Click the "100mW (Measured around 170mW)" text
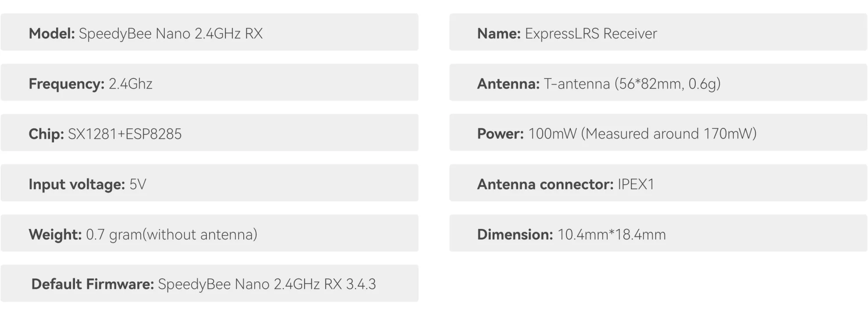The width and height of the screenshot is (868, 313). coord(642,134)
